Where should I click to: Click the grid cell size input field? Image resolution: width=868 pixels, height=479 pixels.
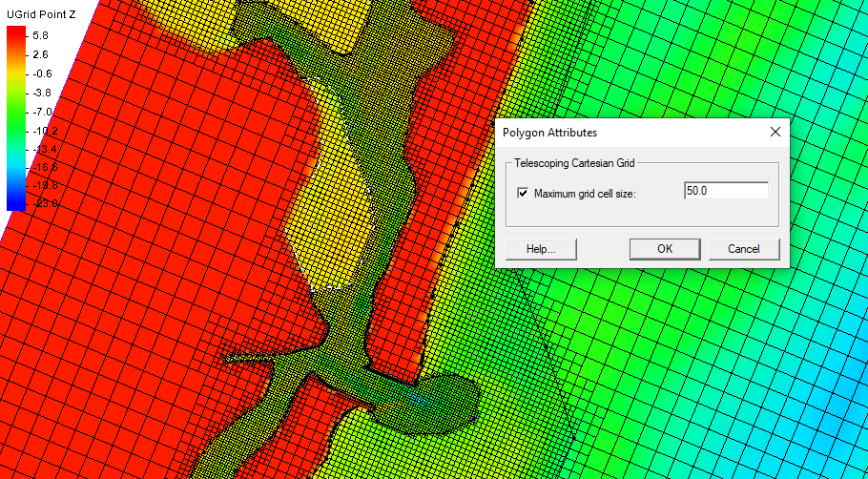[x=726, y=191]
